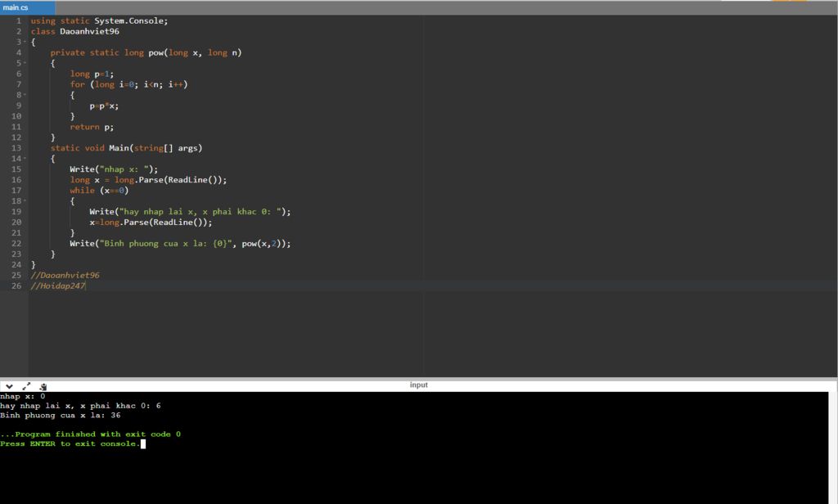The image size is (838, 504).
Task: Collapse the Main method body at line 14
Action: [x=25, y=159]
